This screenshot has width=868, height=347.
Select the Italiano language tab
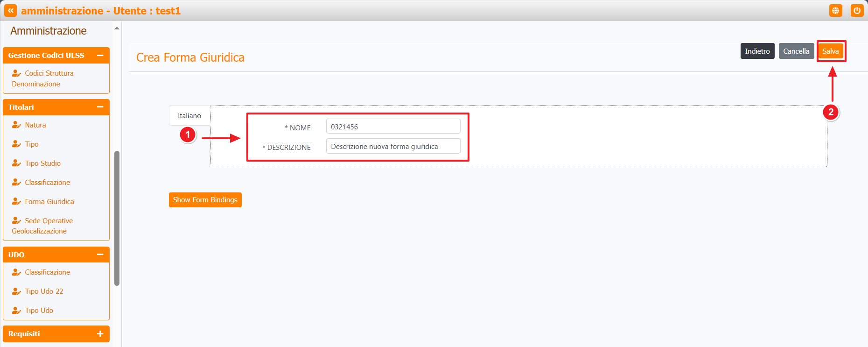[189, 116]
